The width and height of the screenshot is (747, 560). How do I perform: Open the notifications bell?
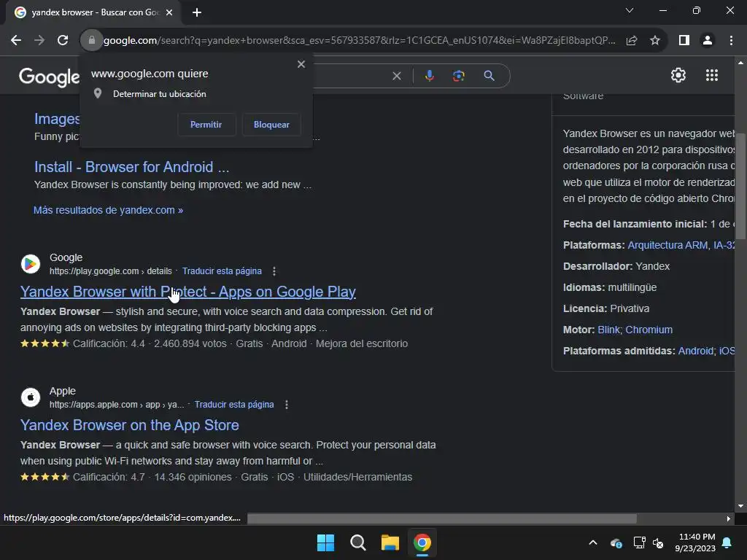(727, 542)
